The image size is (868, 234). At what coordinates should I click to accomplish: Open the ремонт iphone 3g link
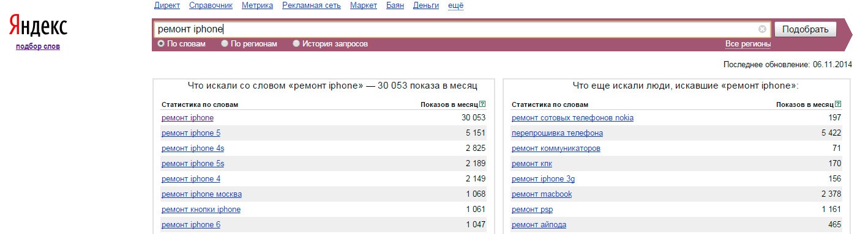[x=543, y=179]
